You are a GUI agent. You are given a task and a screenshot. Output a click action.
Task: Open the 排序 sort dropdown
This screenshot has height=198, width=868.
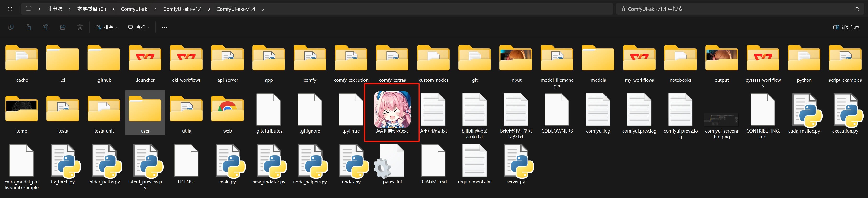tap(107, 27)
